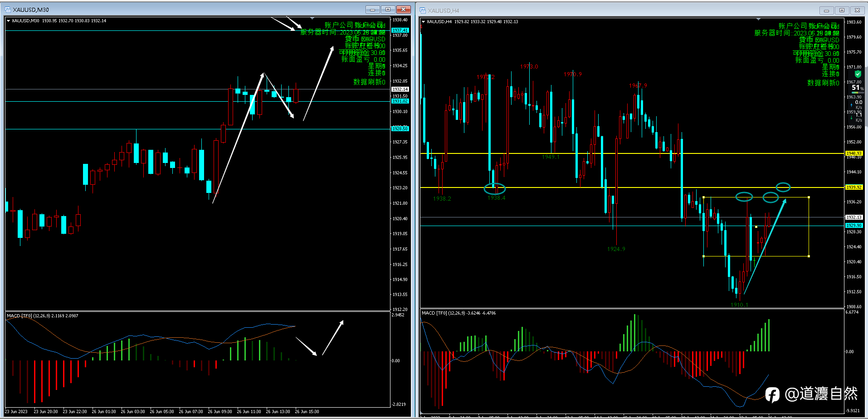This screenshot has height=419, width=868.
Task: Click the 1967.9 red peak label
Action: 638,86
